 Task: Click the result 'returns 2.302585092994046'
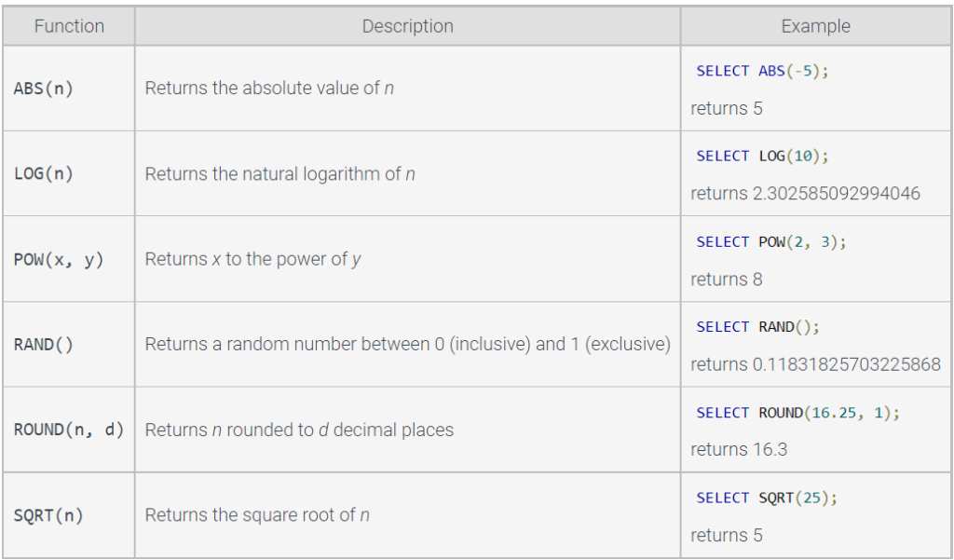(x=805, y=194)
